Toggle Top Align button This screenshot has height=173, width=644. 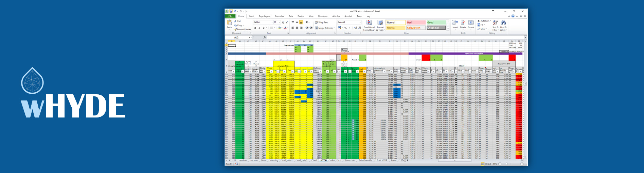293,22
